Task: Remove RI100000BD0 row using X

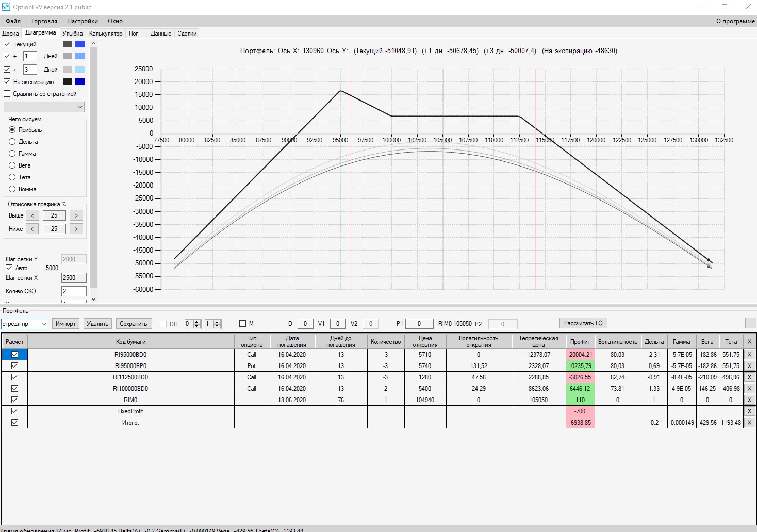Action: coord(749,389)
